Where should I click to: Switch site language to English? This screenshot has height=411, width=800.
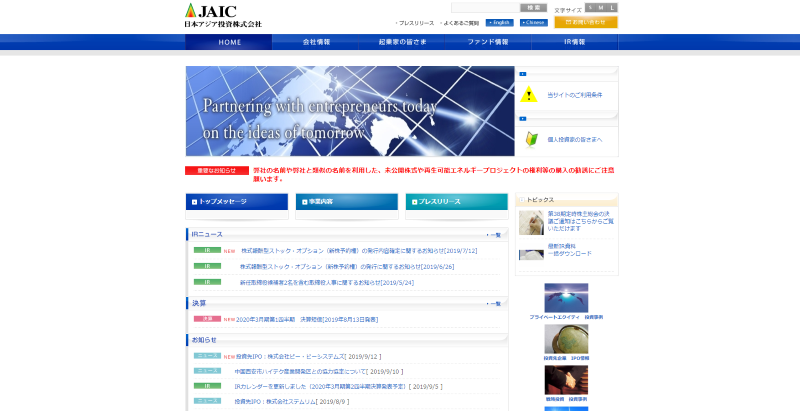(x=499, y=22)
